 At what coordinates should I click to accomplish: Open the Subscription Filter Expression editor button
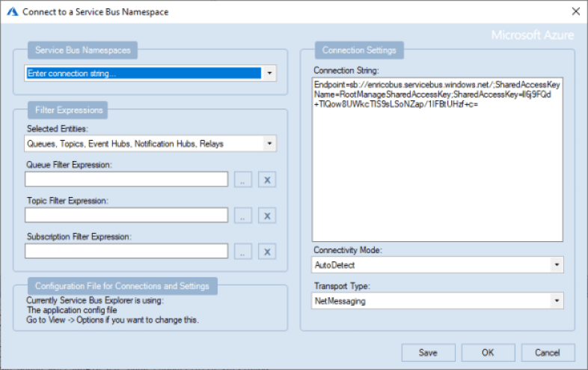243,252
